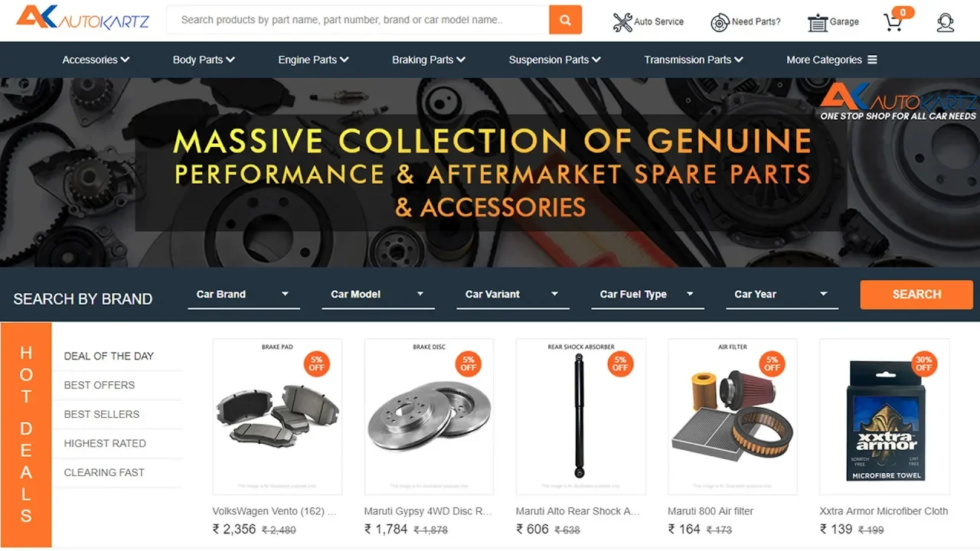Image resolution: width=980 pixels, height=551 pixels.
Task: Click the Need Parts brake disc icon
Action: pos(720,23)
